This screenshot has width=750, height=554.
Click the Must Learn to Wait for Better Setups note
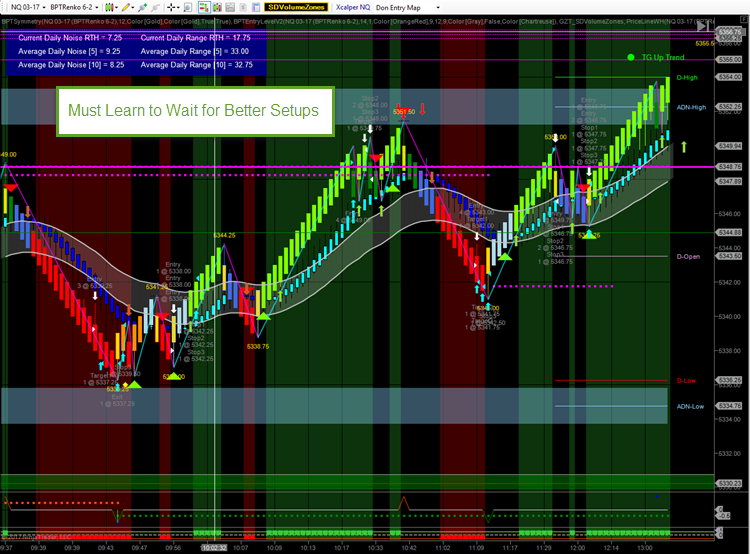pyautogui.click(x=195, y=111)
